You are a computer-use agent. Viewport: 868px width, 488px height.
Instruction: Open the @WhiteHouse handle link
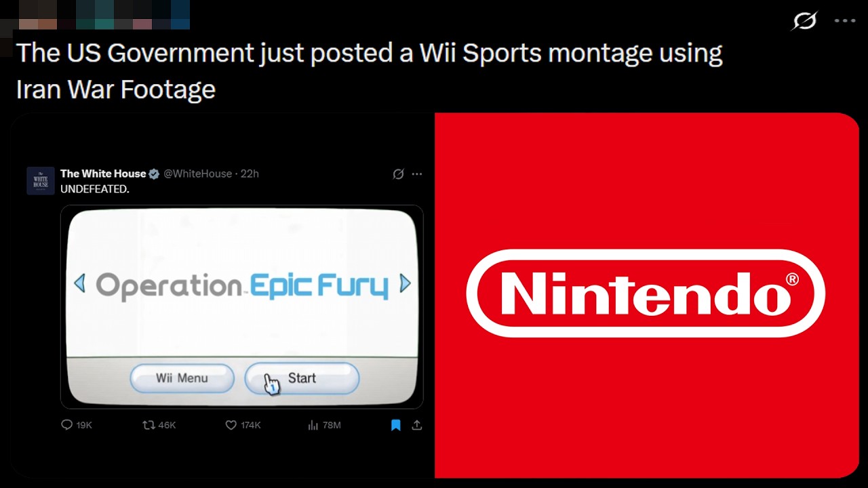pyautogui.click(x=197, y=174)
